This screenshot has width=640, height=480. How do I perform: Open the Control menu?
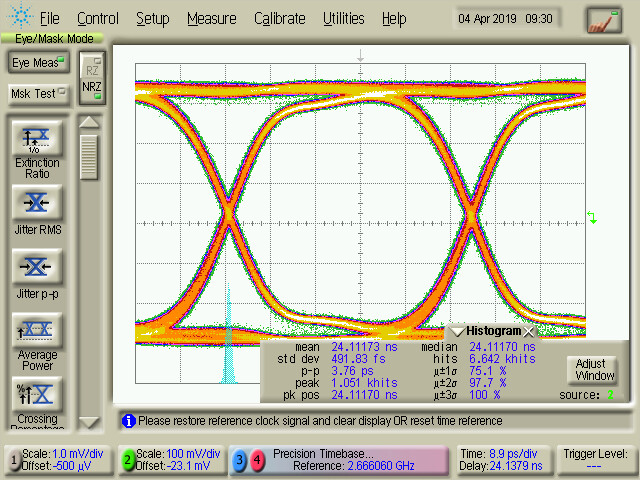click(98, 18)
